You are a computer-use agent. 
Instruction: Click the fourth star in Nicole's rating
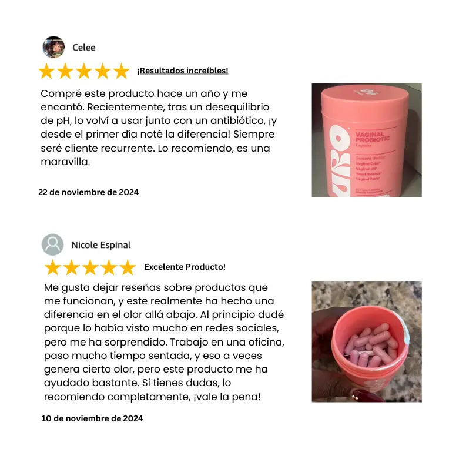pos(109,267)
